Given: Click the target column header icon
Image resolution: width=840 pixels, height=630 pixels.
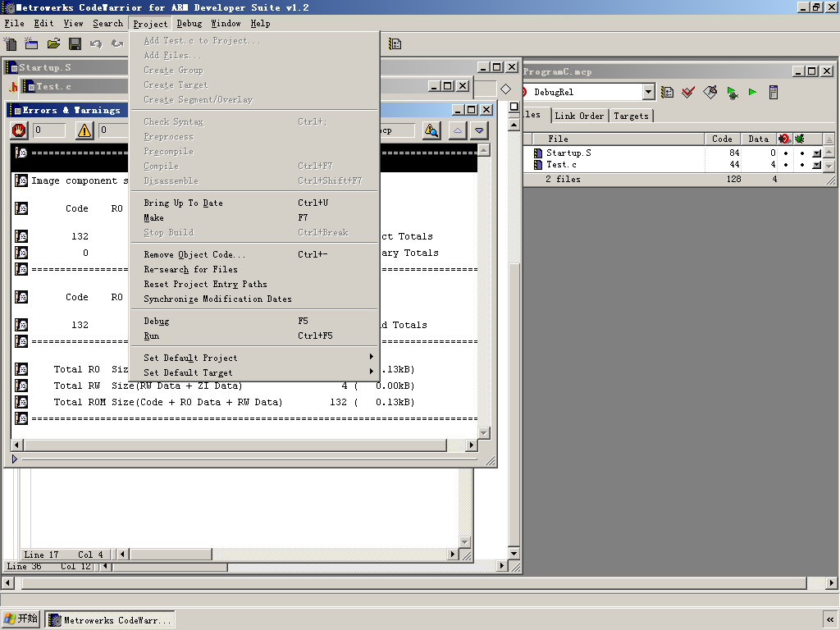Looking at the screenshot, I should (x=784, y=139).
